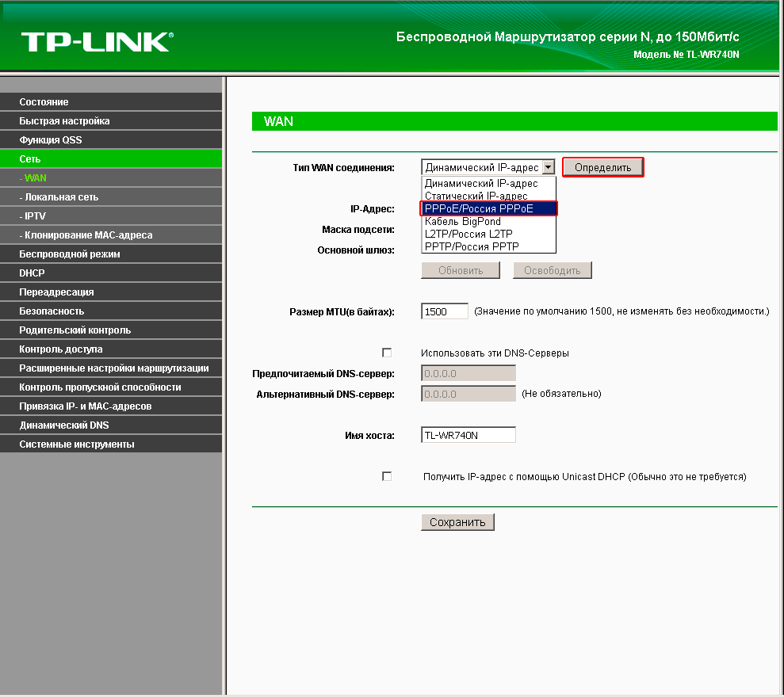Open Динамический DNS section
The image size is (784, 698).
coord(111,425)
